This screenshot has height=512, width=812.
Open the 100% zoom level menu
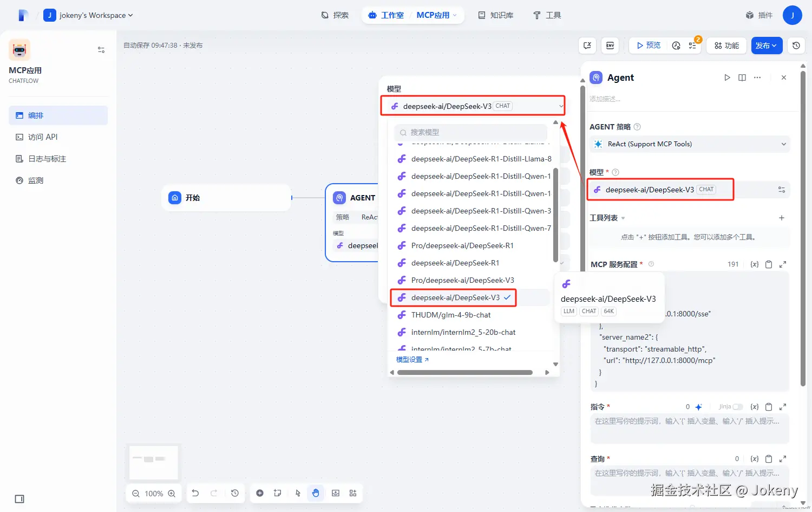[154, 494]
